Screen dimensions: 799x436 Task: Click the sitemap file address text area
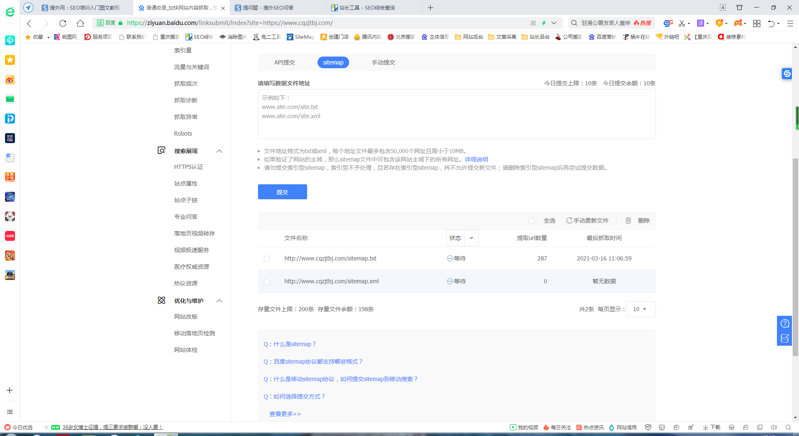pos(456,115)
